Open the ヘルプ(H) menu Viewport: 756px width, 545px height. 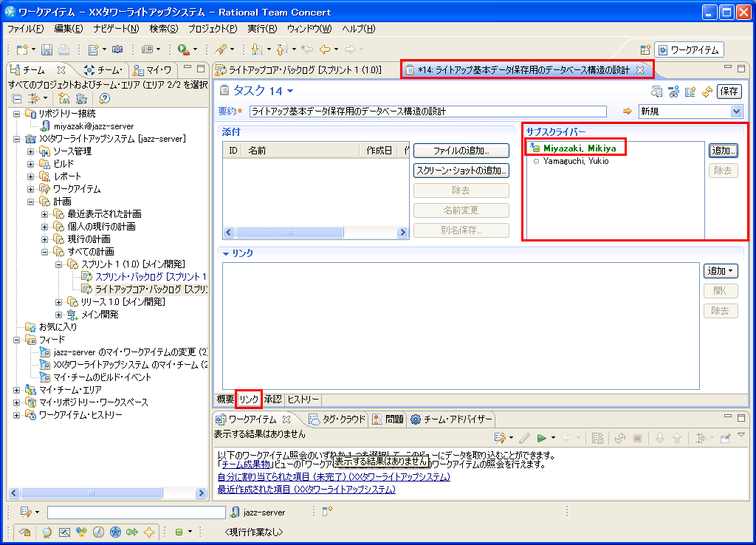tap(359, 29)
